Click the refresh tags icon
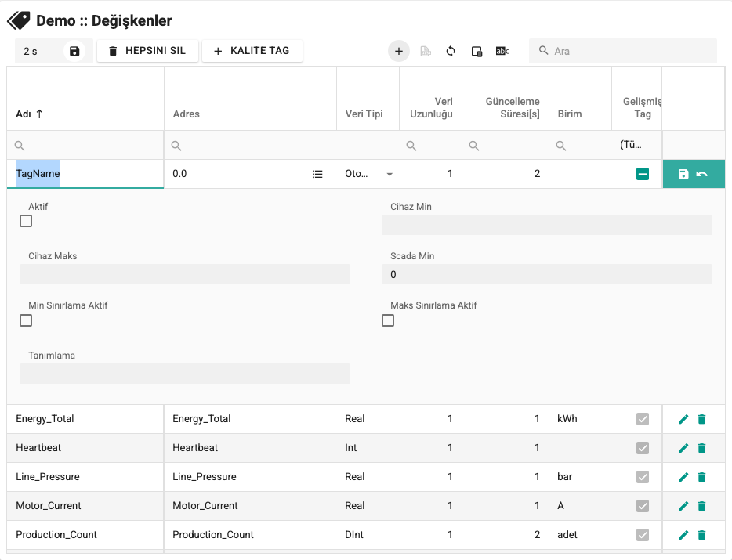This screenshot has height=560, width=732. [x=451, y=51]
